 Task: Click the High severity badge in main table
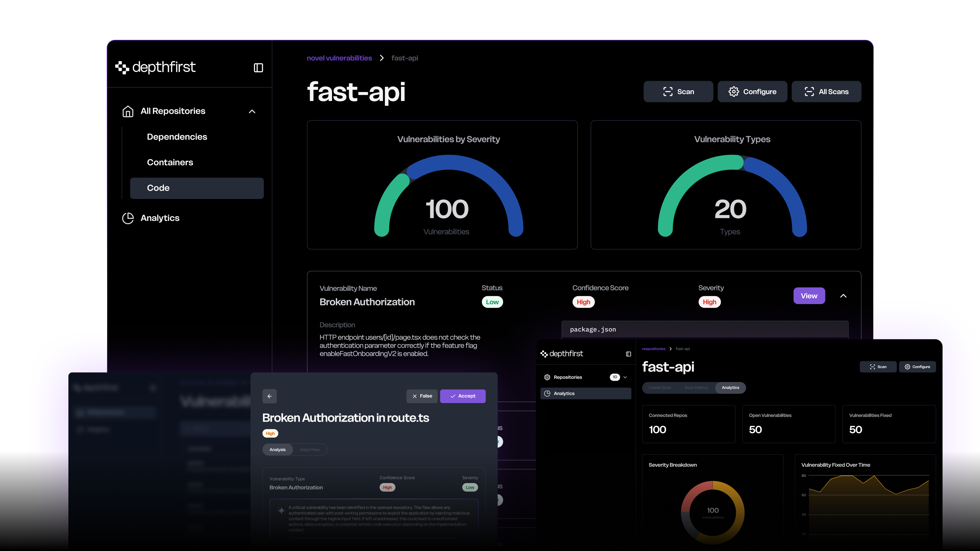[709, 302]
